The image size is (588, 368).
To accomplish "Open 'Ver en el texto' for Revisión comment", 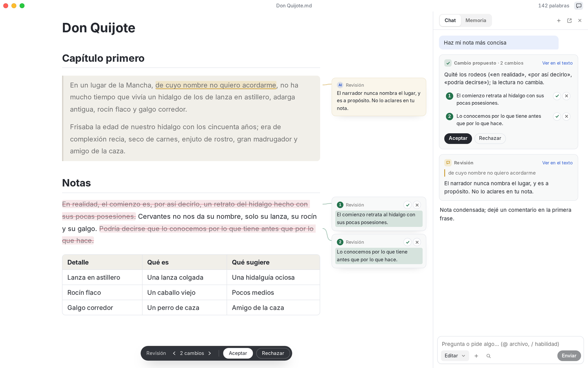I will click(557, 163).
